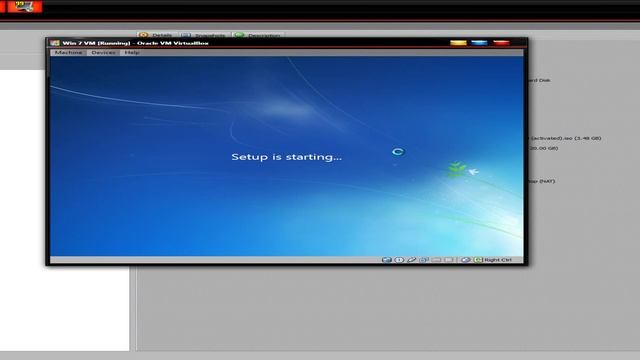Image resolution: width=640 pixels, height=360 pixels.
Task: Open the Machine menu of the VM window
Action: click(x=68, y=53)
